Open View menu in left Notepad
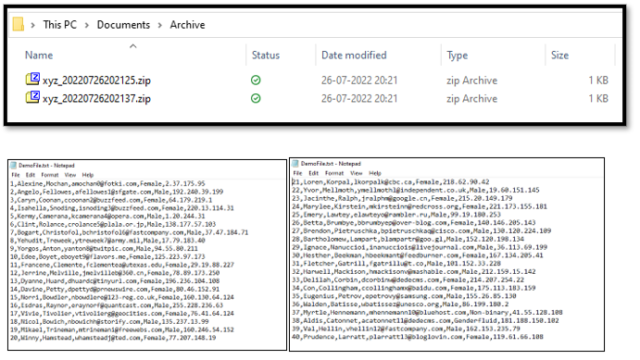640x360 pixels. (x=70, y=175)
